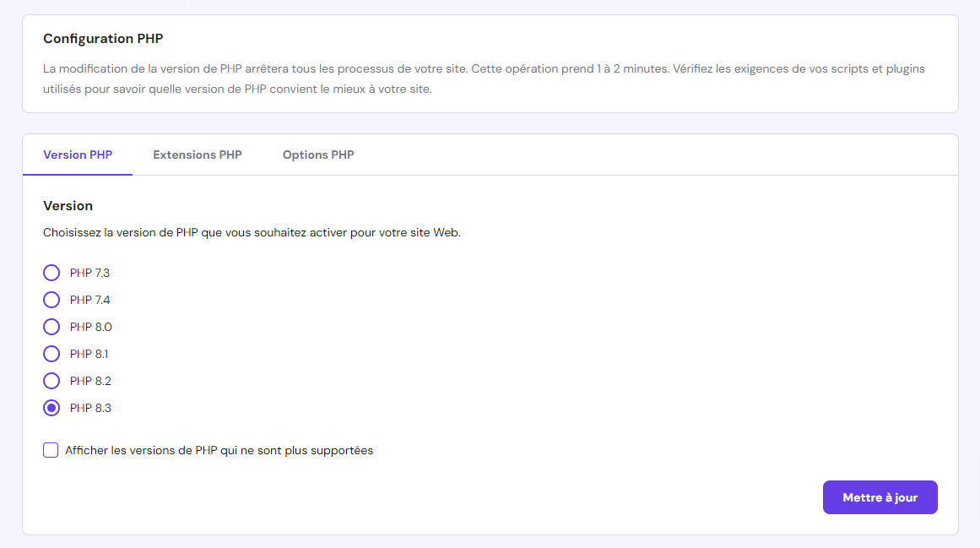Screen dimensions: 980x548
Task: Select the PHP 7.3 radio button
Action: point(51,273)
